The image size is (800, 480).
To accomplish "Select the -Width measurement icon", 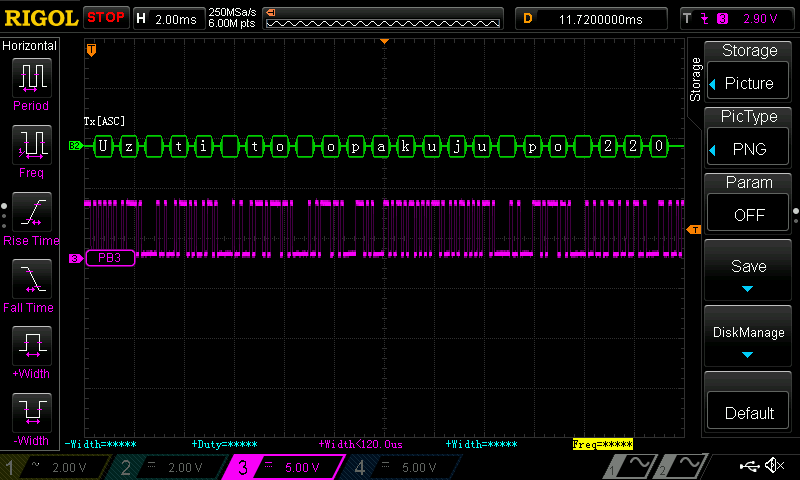I will point(32,412).
